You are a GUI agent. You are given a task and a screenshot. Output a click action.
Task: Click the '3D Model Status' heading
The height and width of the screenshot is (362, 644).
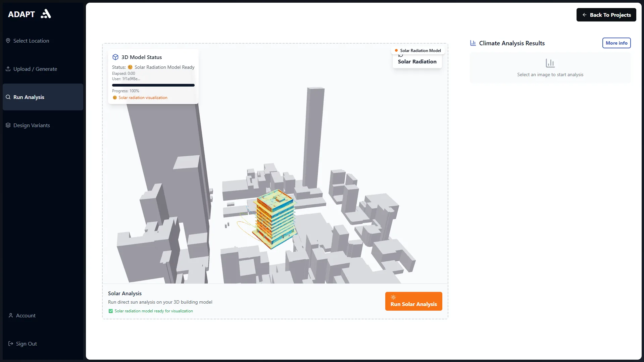[142, 57]
